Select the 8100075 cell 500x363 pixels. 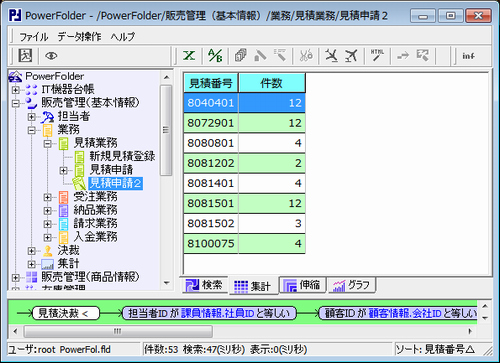[x=211, y=243]
